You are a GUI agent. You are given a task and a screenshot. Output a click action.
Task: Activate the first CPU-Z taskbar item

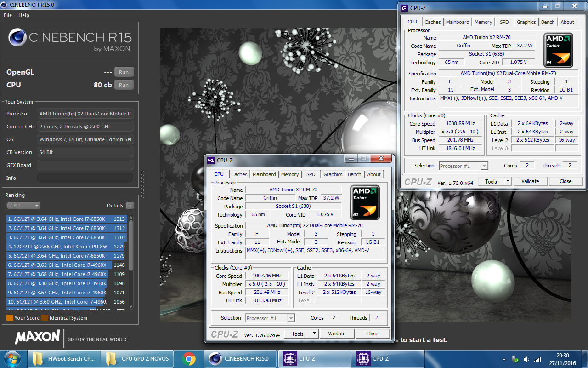315,359
